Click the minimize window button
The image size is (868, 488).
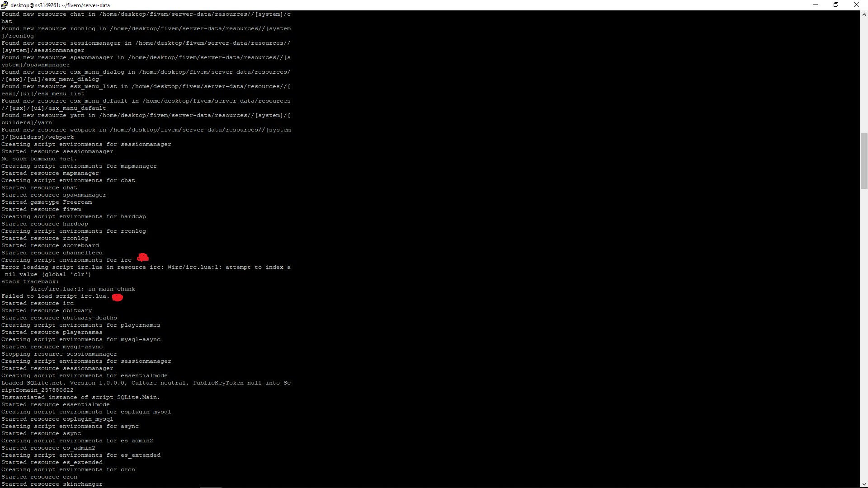[815, 5]
